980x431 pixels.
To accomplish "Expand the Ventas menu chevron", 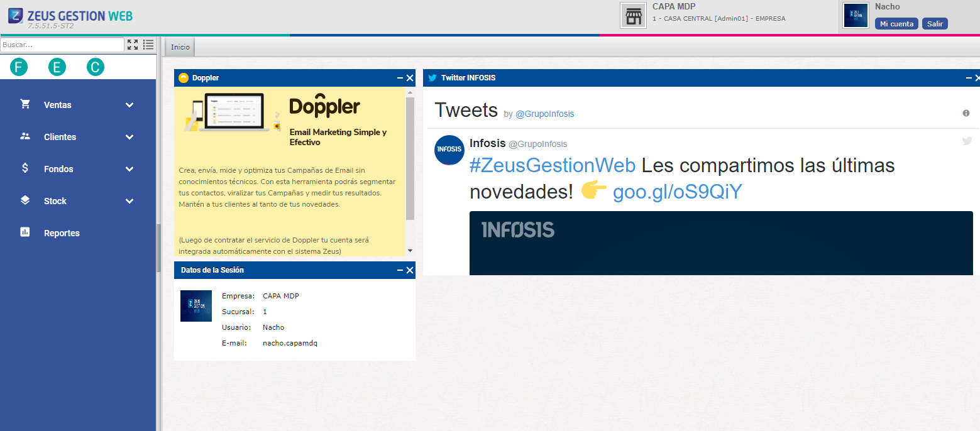I will (x=129, y=105).
